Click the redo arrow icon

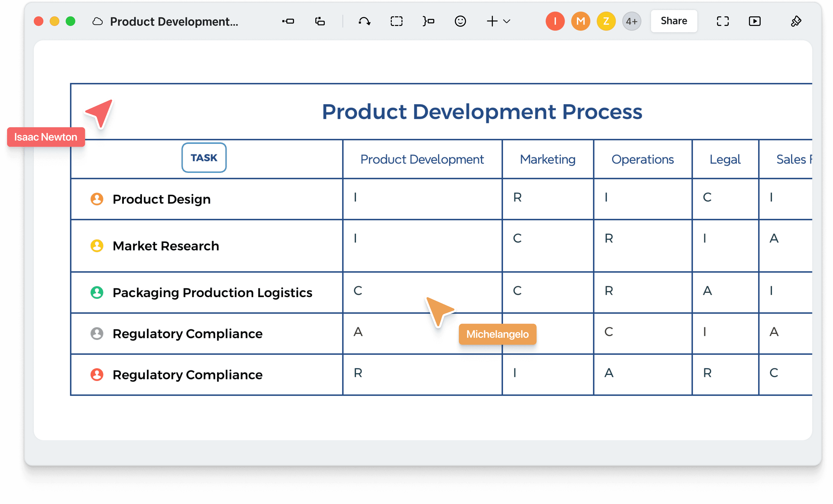365,21
